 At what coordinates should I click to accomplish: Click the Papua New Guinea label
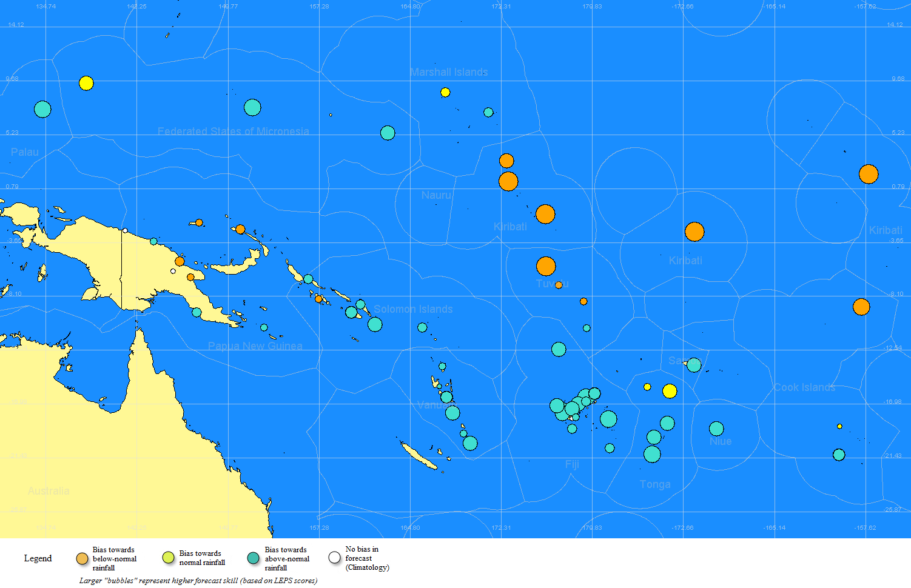pos(255,346)
